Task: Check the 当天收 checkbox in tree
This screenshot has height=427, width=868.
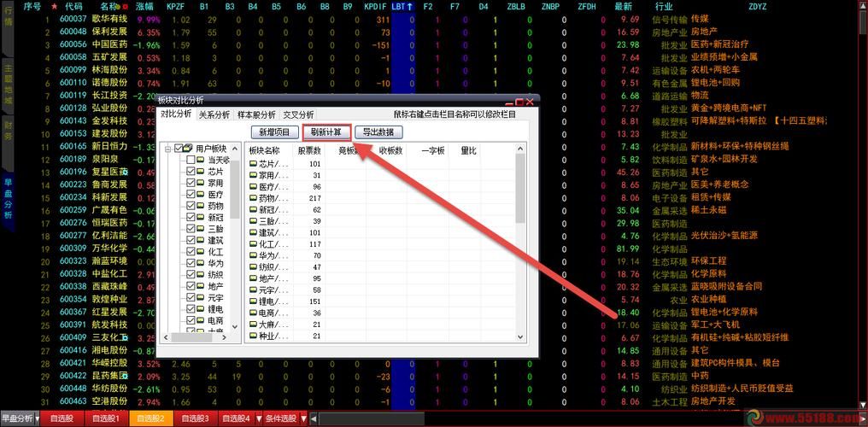Action: [191, 160]
